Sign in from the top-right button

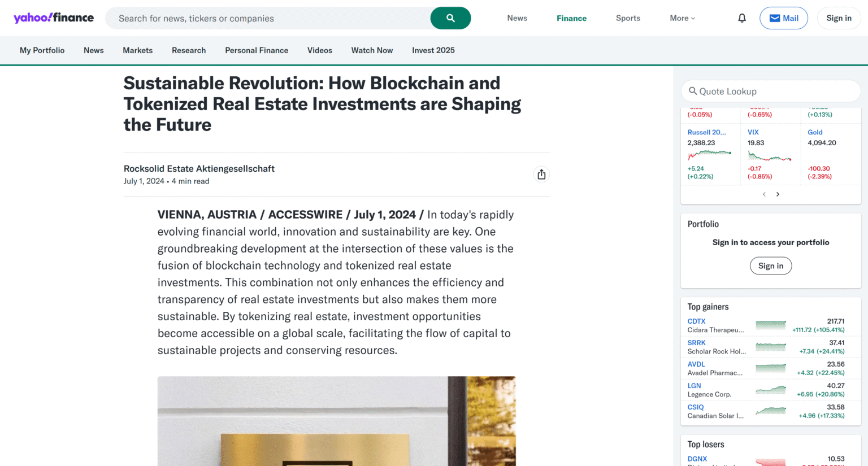[839, 18]
